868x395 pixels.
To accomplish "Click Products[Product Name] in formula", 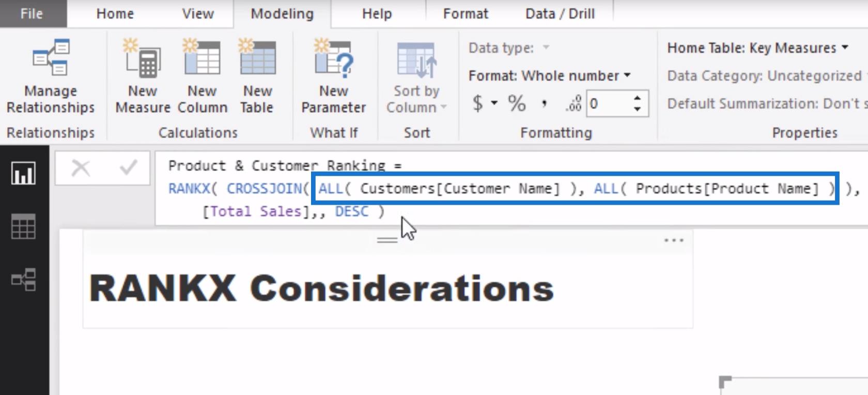I will tap(727, 189).
